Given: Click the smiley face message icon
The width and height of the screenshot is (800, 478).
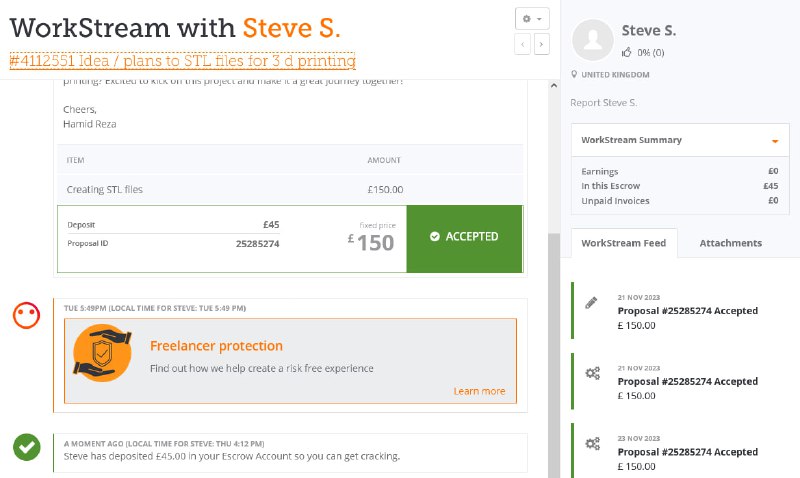Looking at the screenshot, I should coord(27,315).
